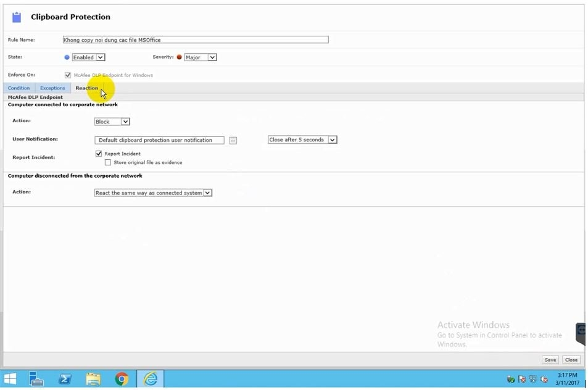Launch Server Manager from the taskbar
This screenshot has height=390, width=588.
pos(36,378)
